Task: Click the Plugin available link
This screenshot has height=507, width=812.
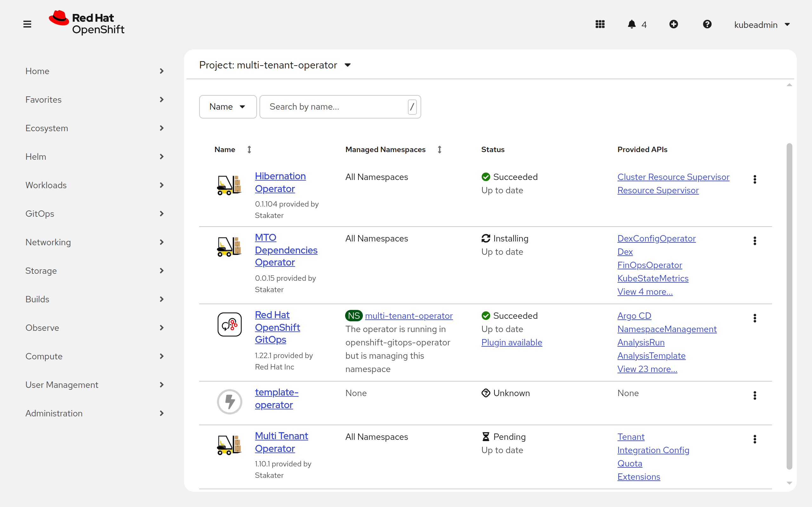Action: [512, 342]
